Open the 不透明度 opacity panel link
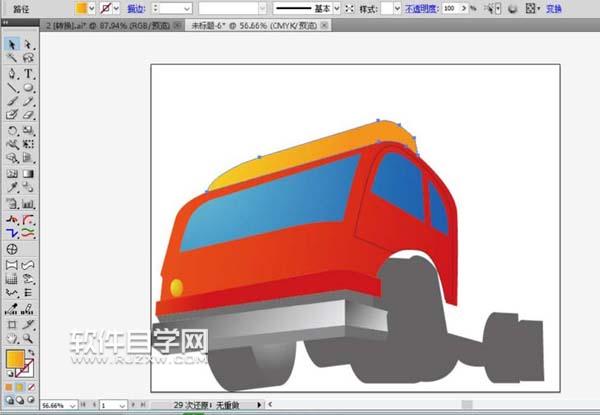Image resolution: width=600 pixels, height=415 pixels. 422,8
